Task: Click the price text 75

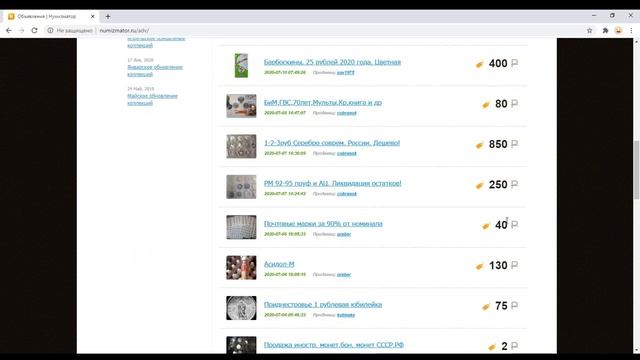Action: point(501,306)
